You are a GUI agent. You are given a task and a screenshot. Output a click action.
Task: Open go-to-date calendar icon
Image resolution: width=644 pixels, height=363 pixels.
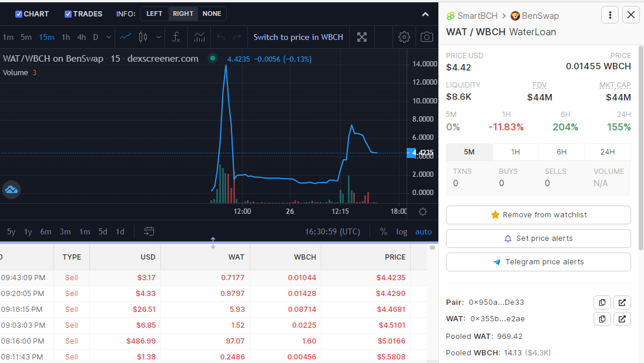pyautogui.click(x=149, y=231)
